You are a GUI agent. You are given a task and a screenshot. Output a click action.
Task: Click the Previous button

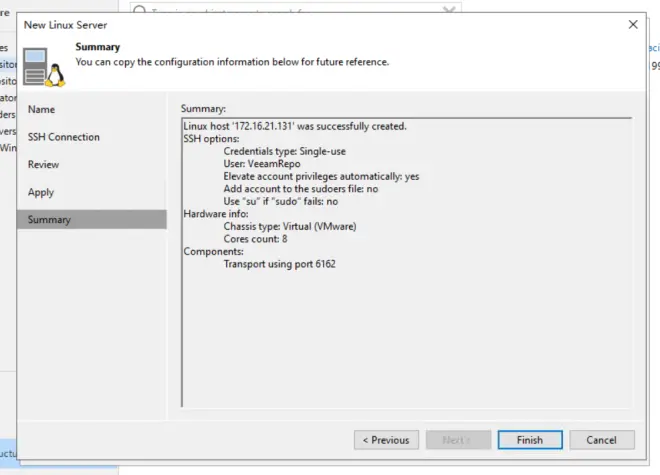(386, 440)
